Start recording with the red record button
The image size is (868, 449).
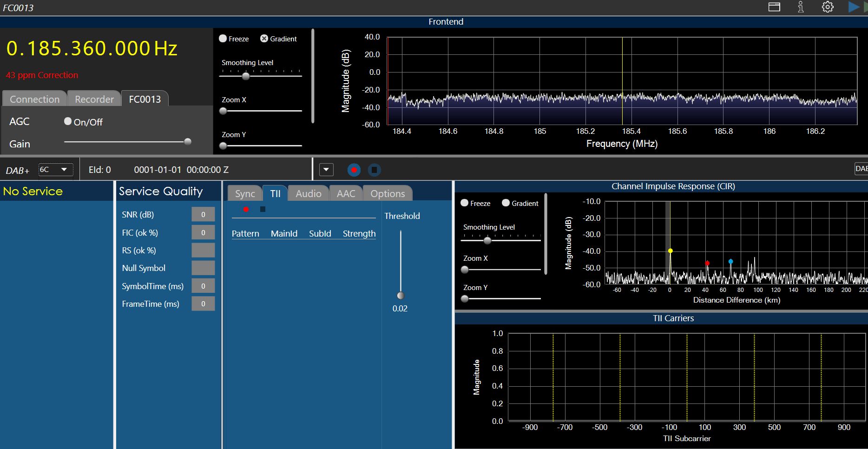354,170
